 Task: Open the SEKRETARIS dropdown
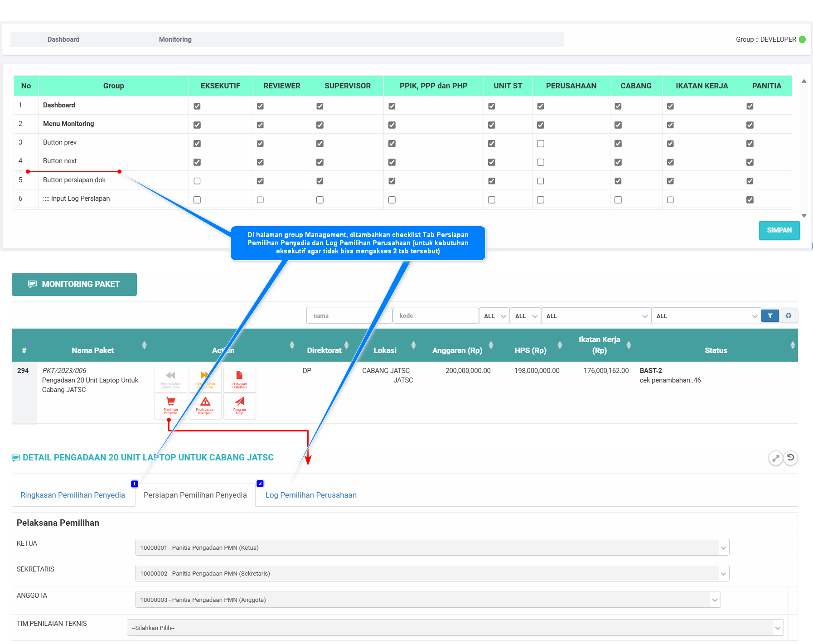(x=432, y=573)
